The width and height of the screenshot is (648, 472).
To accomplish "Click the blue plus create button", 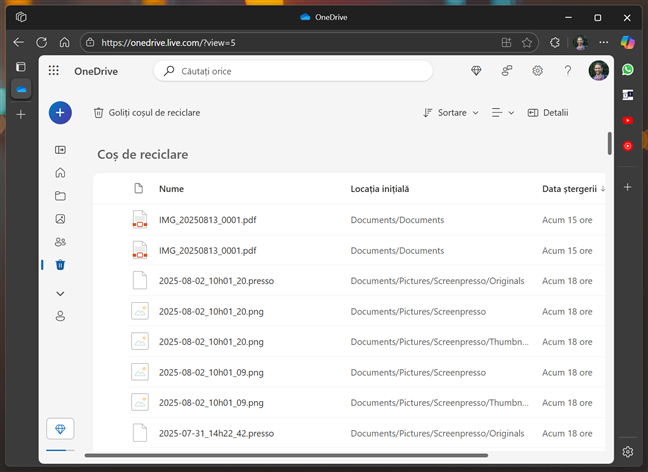I will 60,112.
